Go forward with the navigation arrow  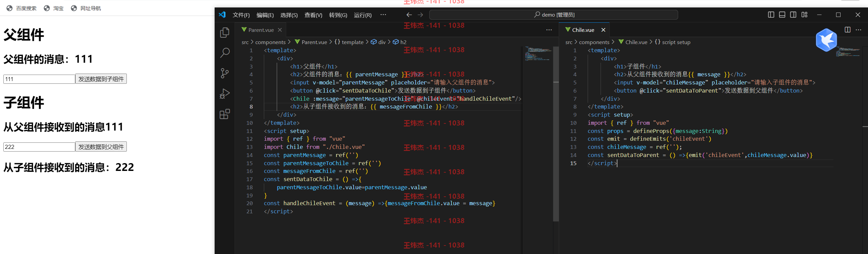click(x=420, y=15)
